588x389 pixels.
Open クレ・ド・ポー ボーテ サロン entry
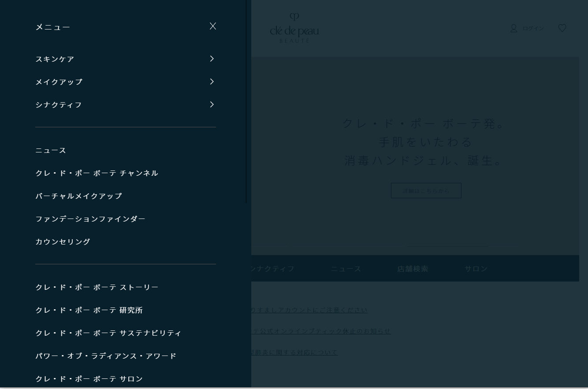pyautogui.click(x=89, y=379)
